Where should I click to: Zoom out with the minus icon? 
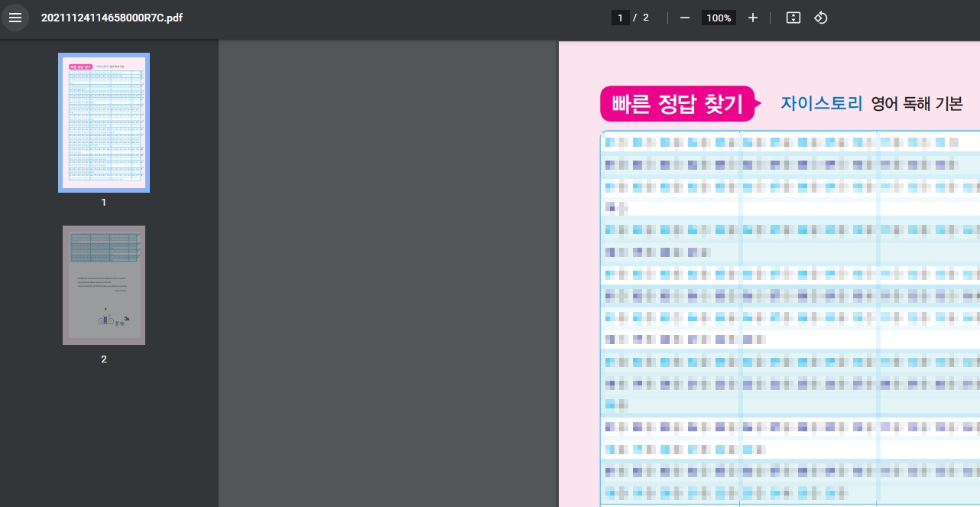tap(685, 18)
